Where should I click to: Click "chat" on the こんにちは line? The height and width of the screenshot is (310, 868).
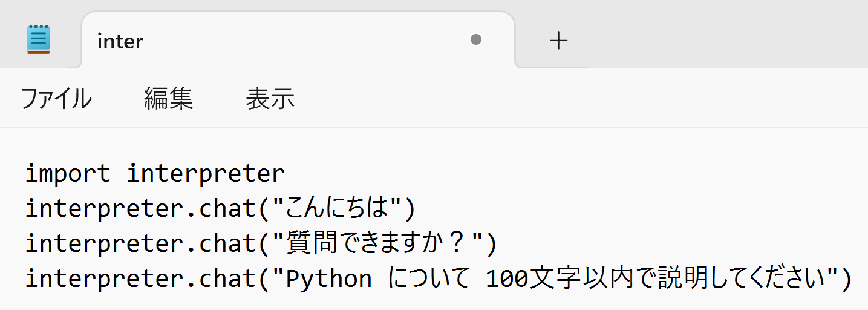point(232,209)
